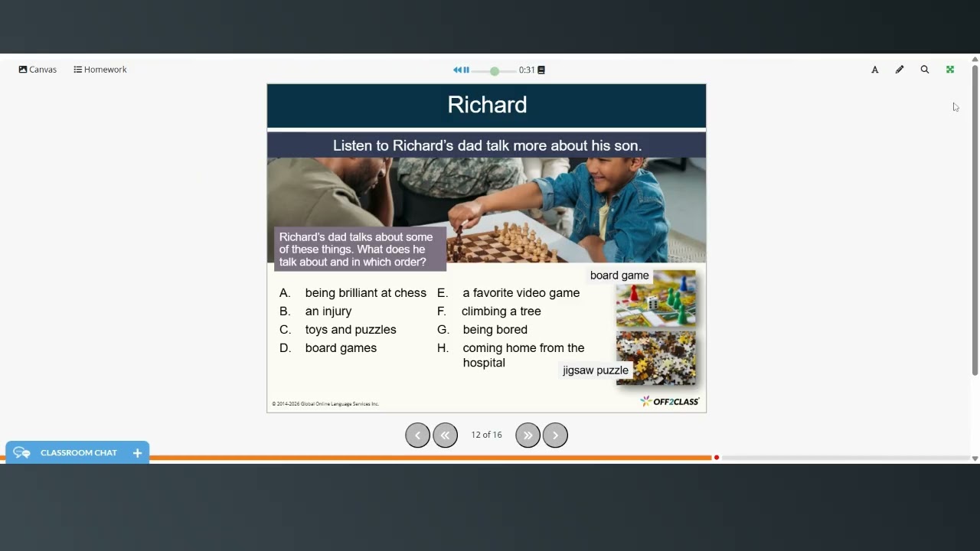Click the chess photo on the slide
Viewport: 980px width, 551px height.
(486, 210)
